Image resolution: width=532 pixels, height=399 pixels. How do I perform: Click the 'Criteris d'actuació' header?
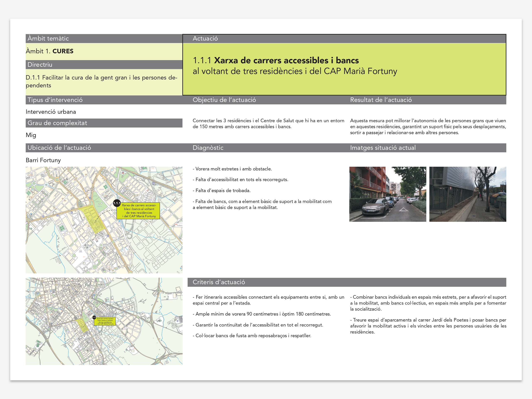click(x=347, y=282)
